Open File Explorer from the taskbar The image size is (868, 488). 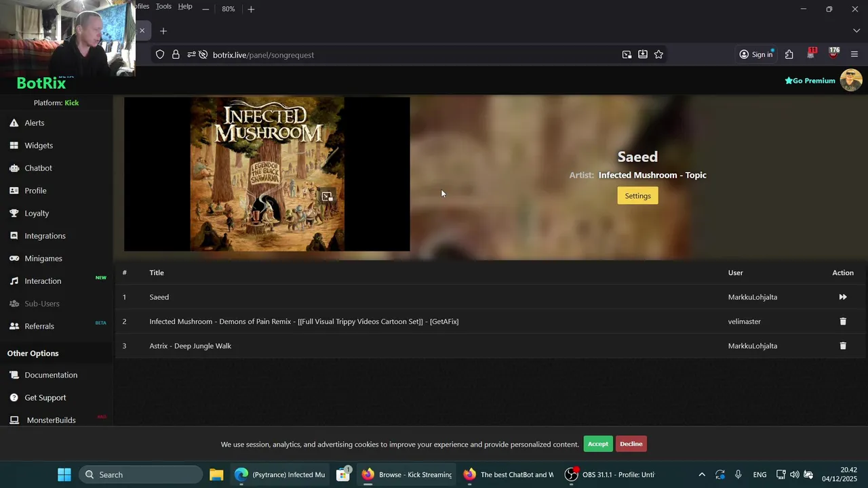click(216, 474)
